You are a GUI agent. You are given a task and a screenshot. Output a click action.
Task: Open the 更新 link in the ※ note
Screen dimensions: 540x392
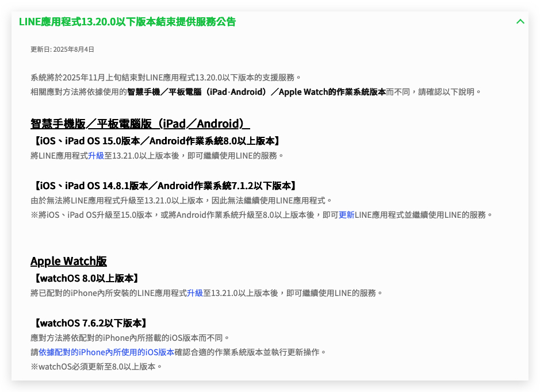[346, 215]
